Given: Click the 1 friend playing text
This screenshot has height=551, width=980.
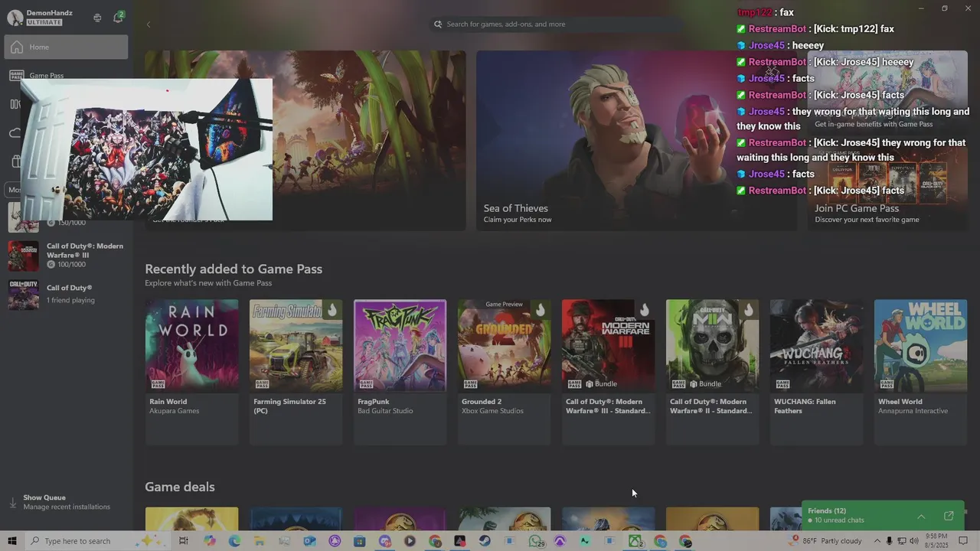Looking at the screenshot, I should [70, 301].
